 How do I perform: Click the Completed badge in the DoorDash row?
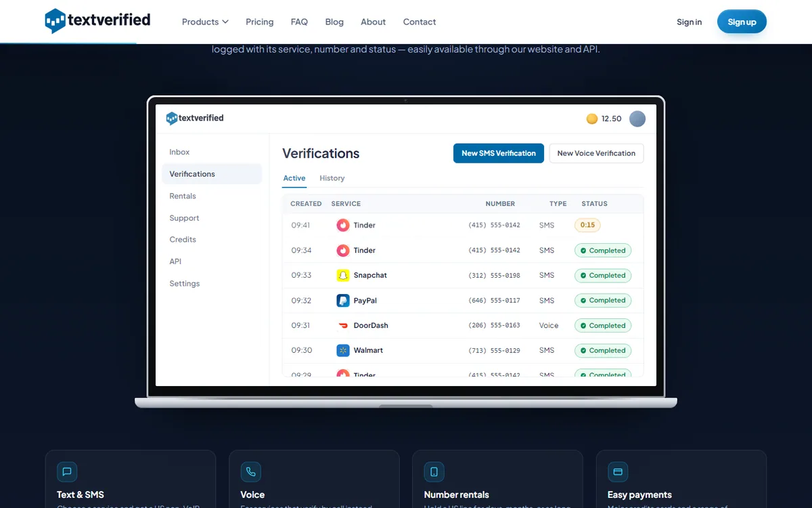click(x=603, y=326)
